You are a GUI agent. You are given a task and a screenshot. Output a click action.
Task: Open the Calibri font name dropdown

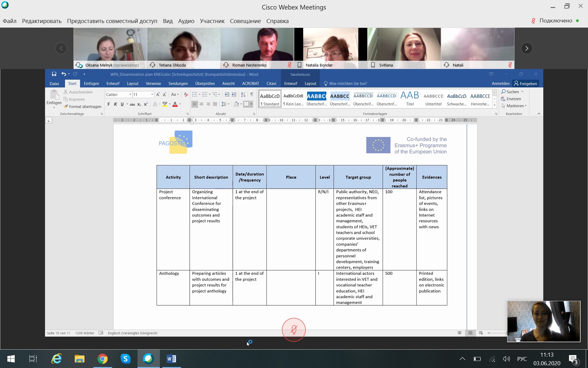pyautogui.click(x=130, y=94)
